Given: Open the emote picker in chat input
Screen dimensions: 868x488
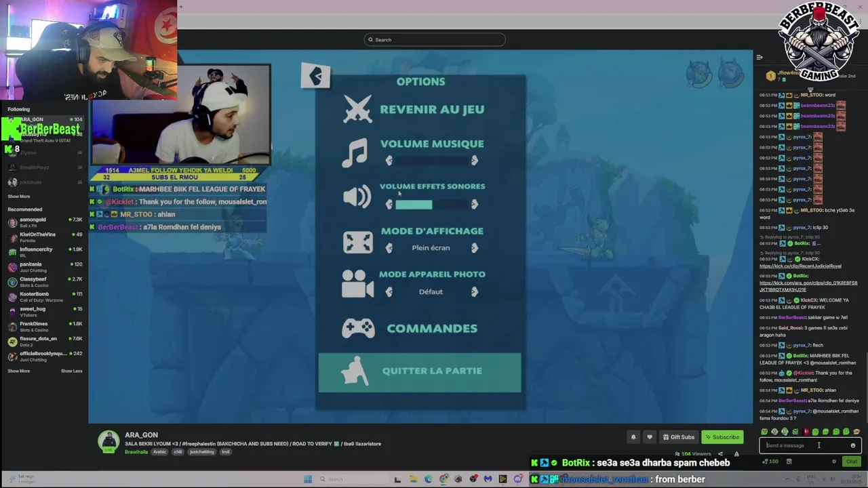Looking at the screenshot, I should pos(853,445).
